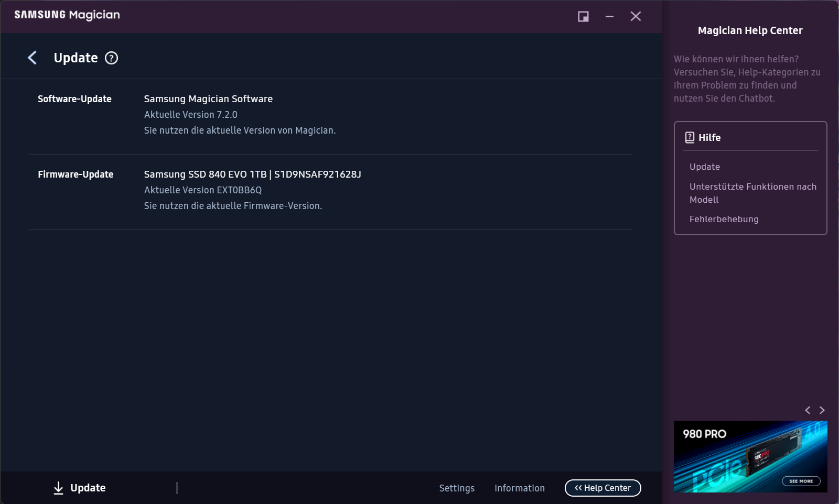The height and width of the screenshot is (504, 839).
Task: Open the Update label in the bottom bar
Action: click(x=88, y=488)
